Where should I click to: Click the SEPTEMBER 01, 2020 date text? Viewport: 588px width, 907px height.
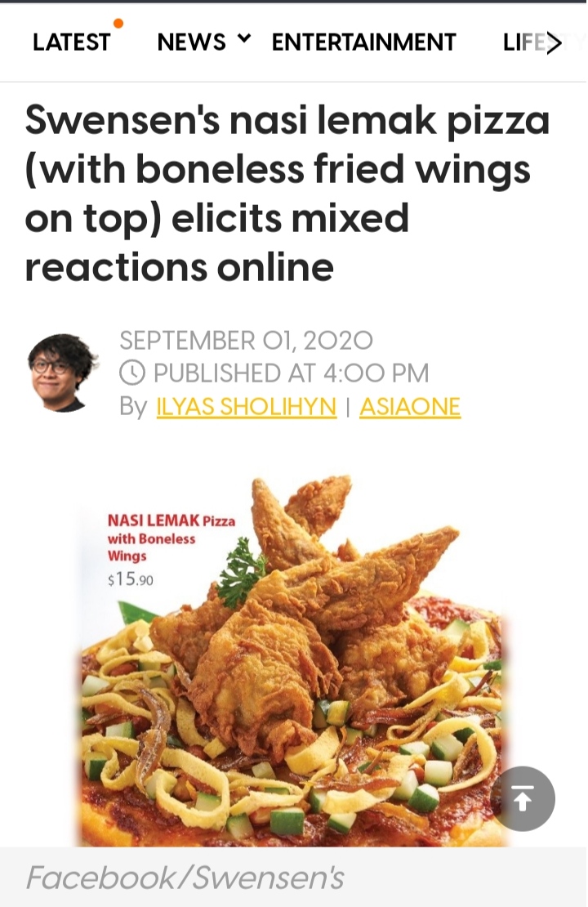pos(246,340)
